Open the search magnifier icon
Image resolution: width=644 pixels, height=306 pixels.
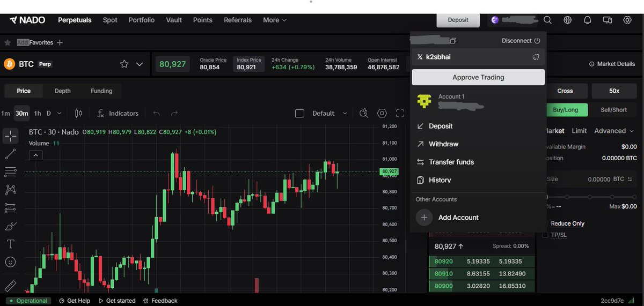tap(547, 20)
